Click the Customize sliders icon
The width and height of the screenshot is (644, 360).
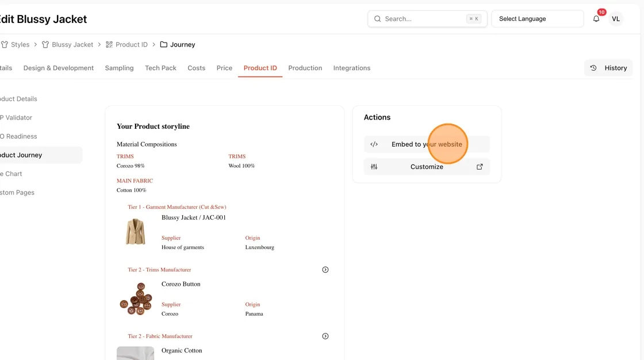374,167
